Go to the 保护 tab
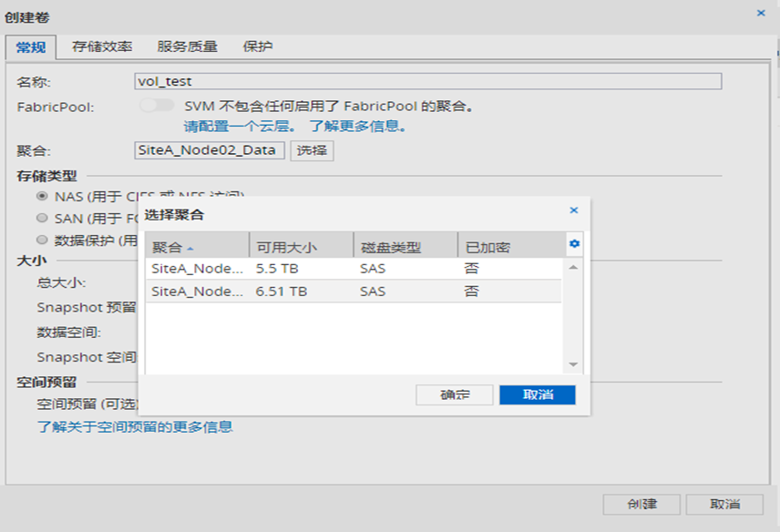Viewport: 780px width, 532px height. 258,46
